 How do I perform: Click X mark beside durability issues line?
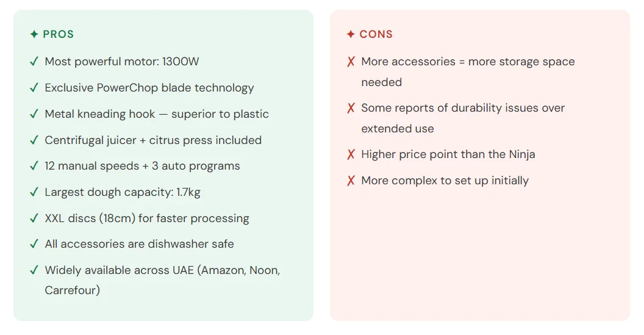351,108
